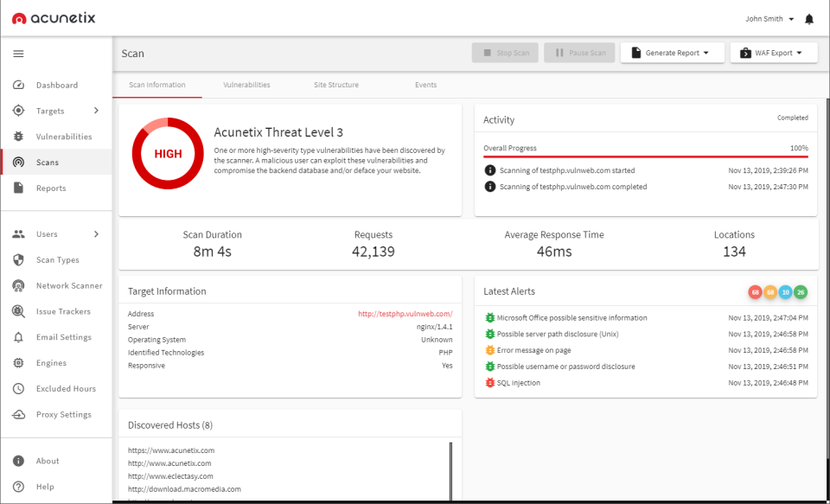Click green username or password disclosure bug icon

tap(489, 367)
